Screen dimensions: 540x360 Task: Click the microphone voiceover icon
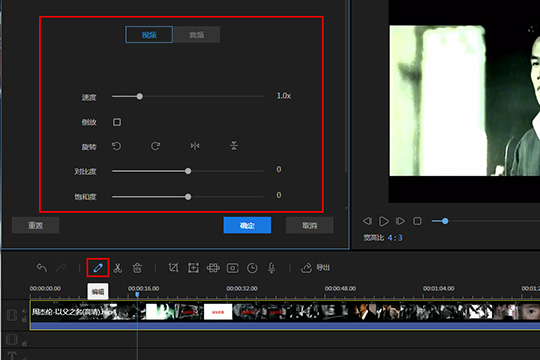click(x=272, y=268)
